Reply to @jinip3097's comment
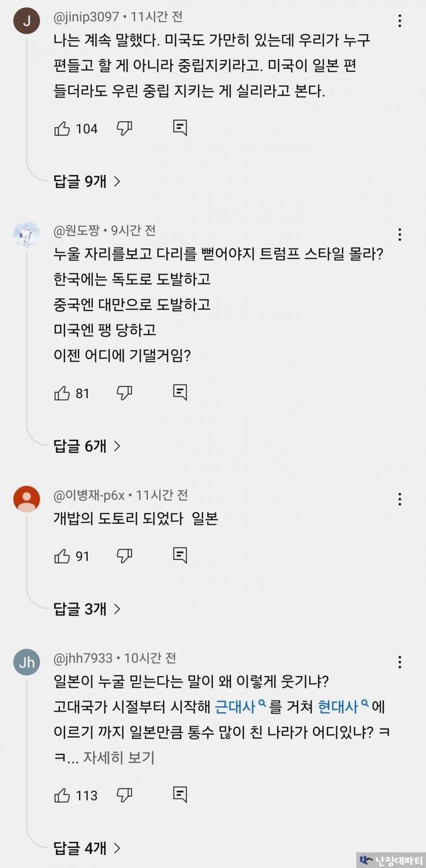Screen dimensions: 426x868 point(180,128)
